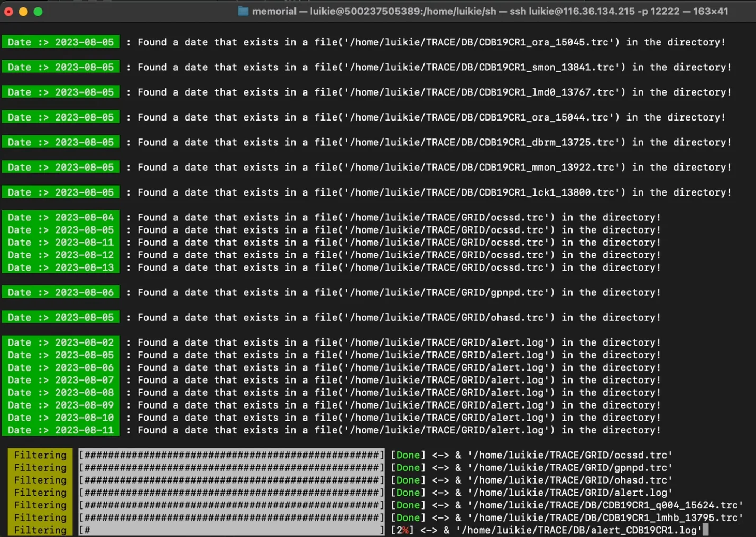Click the date badge '2023-08-02' for GRID alert.log
Image resolution: width=756 pixels, height=537 pixels.
(61, 342)
